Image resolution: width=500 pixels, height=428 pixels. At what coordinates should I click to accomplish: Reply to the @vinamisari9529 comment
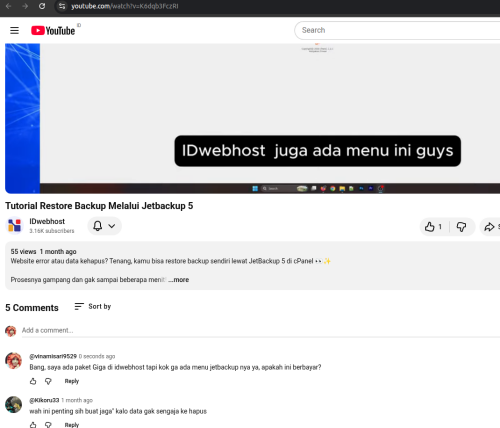coord(72,381)
